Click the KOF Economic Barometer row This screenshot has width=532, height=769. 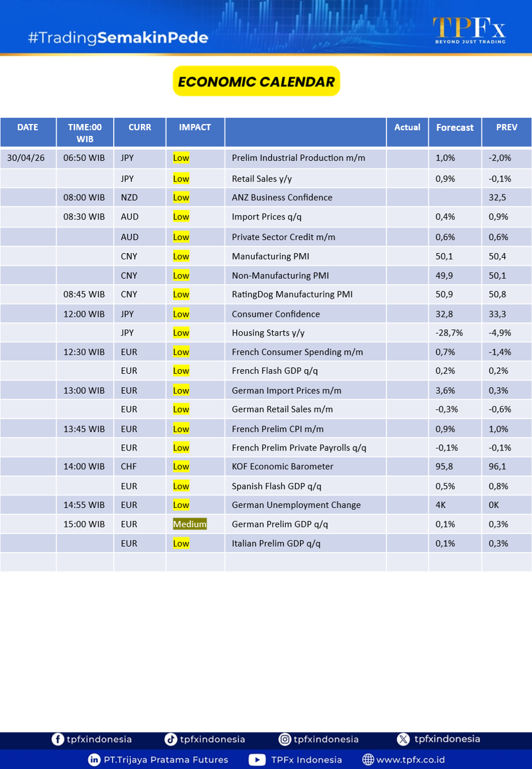282,466
